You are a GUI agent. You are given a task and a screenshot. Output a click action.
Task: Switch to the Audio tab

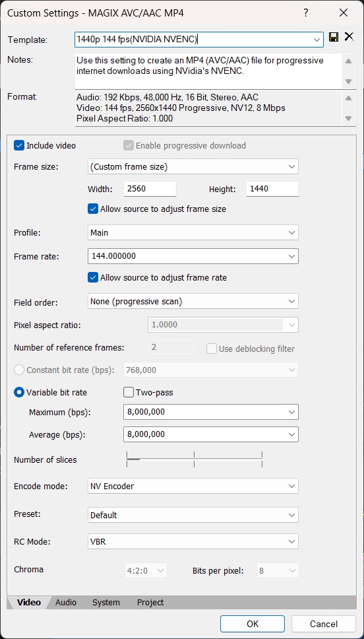[x=65, y=602]
